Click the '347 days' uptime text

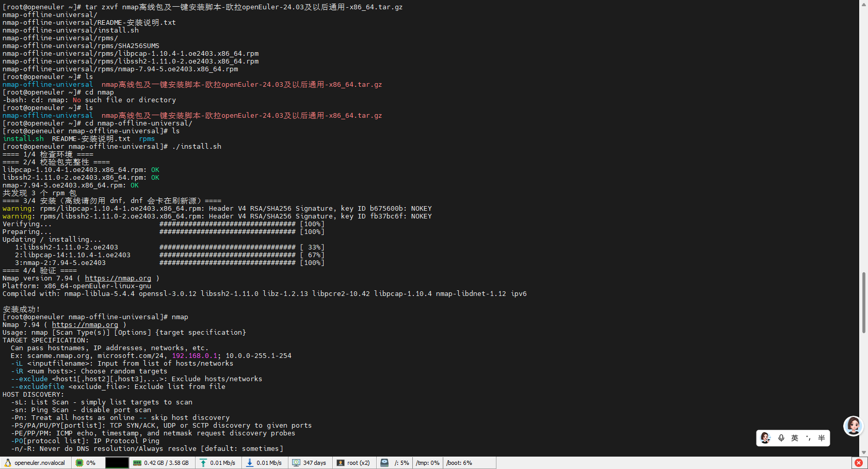[315, 463]
